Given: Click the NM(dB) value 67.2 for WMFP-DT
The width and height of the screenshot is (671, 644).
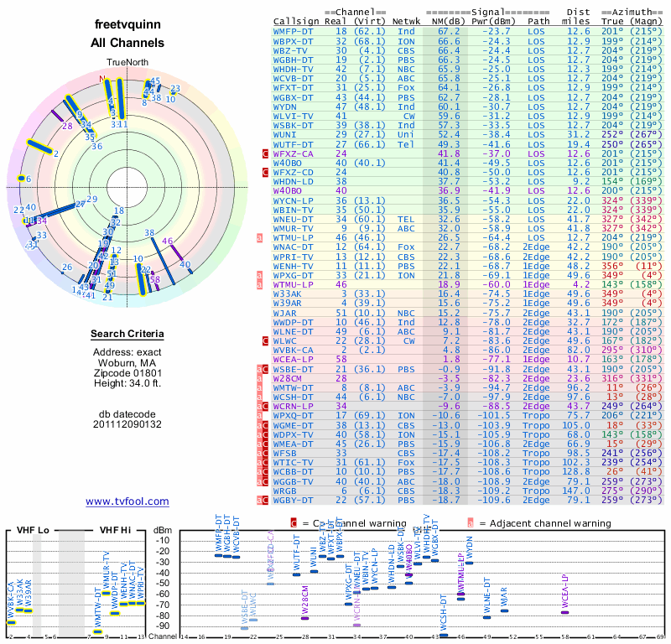Looking at the screenshot, I should 449,32.
